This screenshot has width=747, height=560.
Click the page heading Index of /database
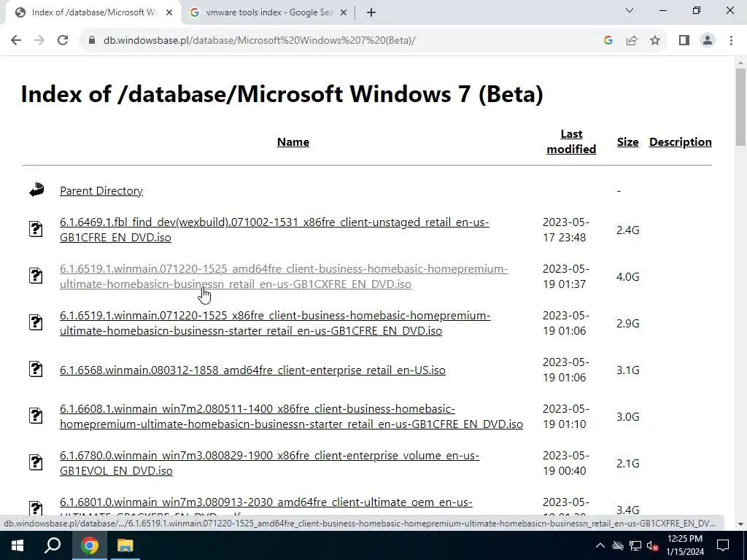[x=282, y=94]
